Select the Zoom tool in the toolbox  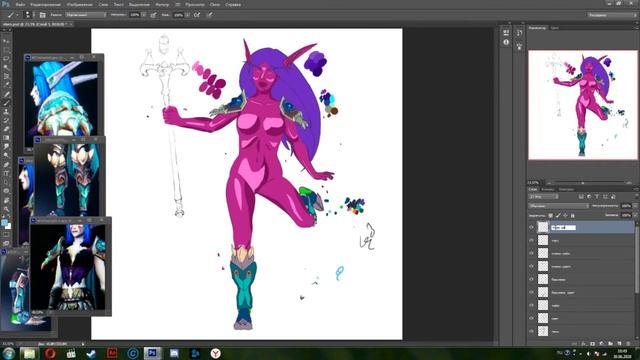click(x=6, y=209)
